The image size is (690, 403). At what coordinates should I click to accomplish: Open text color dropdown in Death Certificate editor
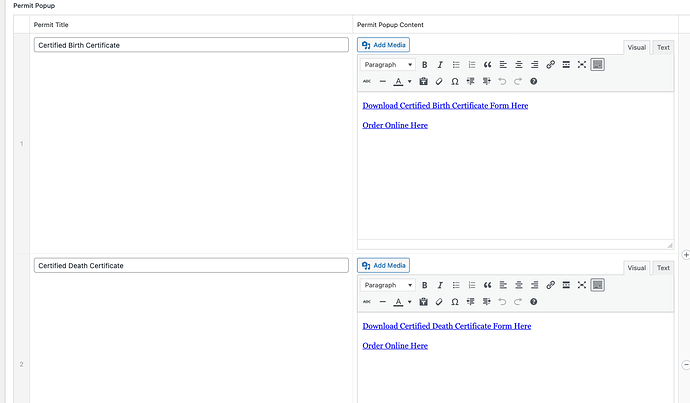(x=409, y=302)
